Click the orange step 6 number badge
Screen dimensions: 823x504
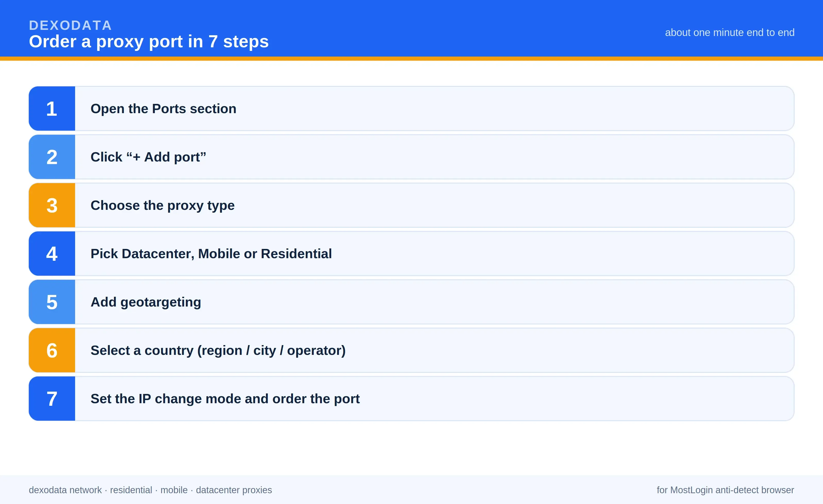pos(52,350)
